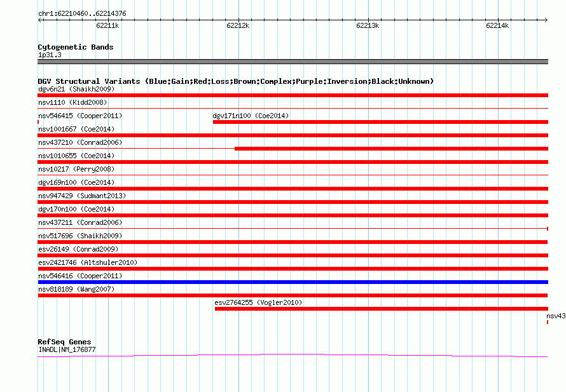The height and width of the screenshot is (392, 566).
Task: Open nsv546416 (Cooper2011) label
Action: 80,276
